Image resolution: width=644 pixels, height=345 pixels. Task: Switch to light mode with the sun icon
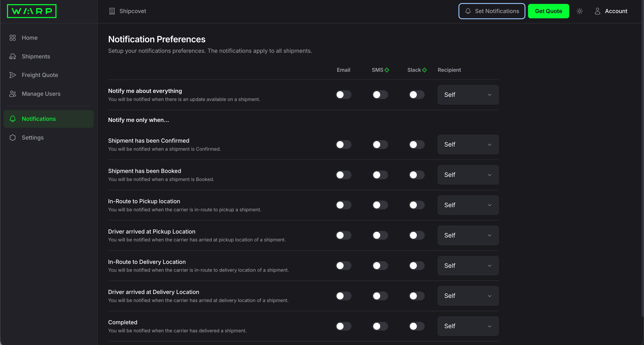[x=580, y=11]
